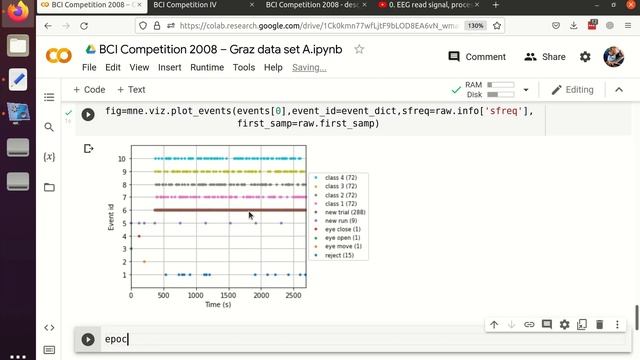Clear the cell output icon
640x360 pixels.
pyautogui.click(x=88, y=149)
